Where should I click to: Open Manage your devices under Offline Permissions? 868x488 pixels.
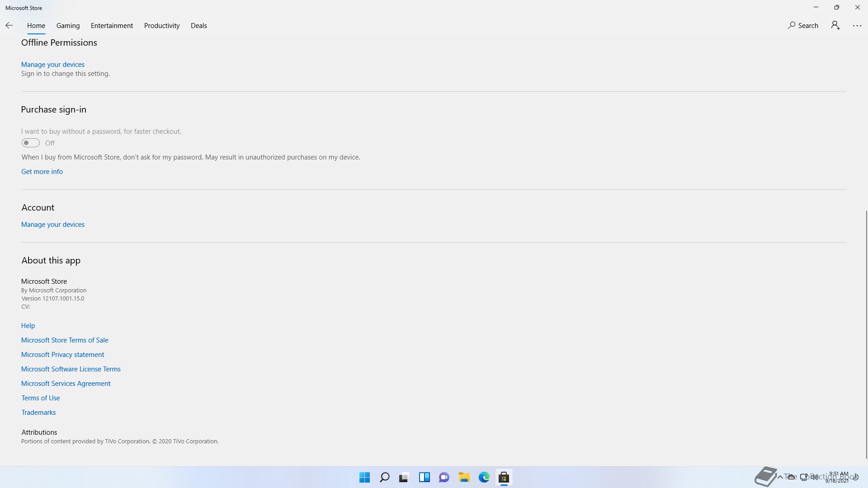(x=53, y=65)
